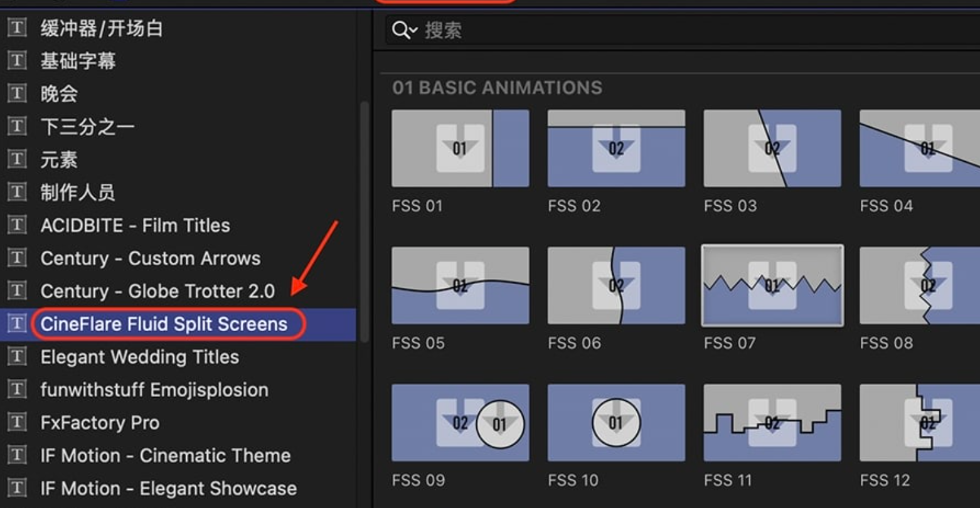
Task: Select ACIDBITE - Film Titles category
Action: point(135,226)
